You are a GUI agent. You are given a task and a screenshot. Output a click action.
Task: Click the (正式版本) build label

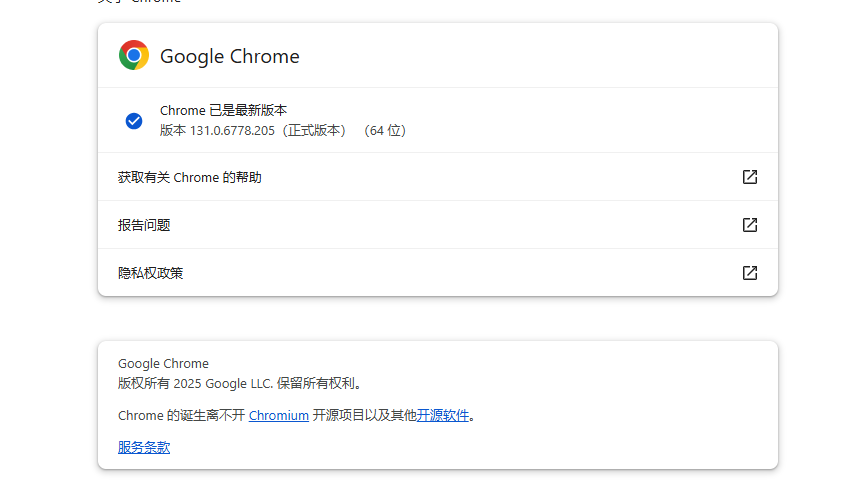coord(315,130)
